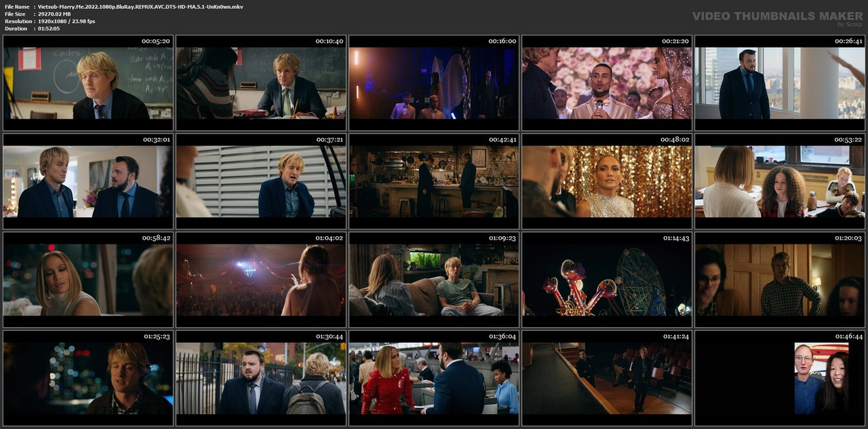Screen dimensions: 868x429
Task: Click the File Name label in the header
Action: point(17,7)
